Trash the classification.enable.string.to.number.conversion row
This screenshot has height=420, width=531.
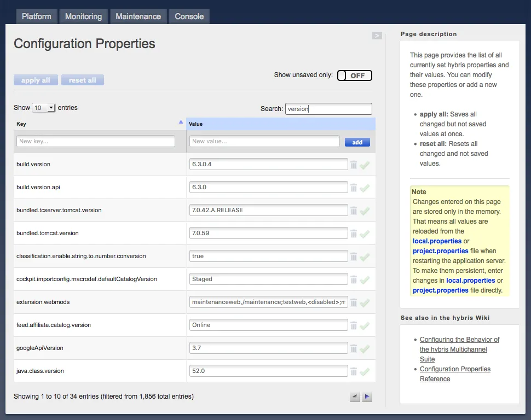tap(354, 257)
